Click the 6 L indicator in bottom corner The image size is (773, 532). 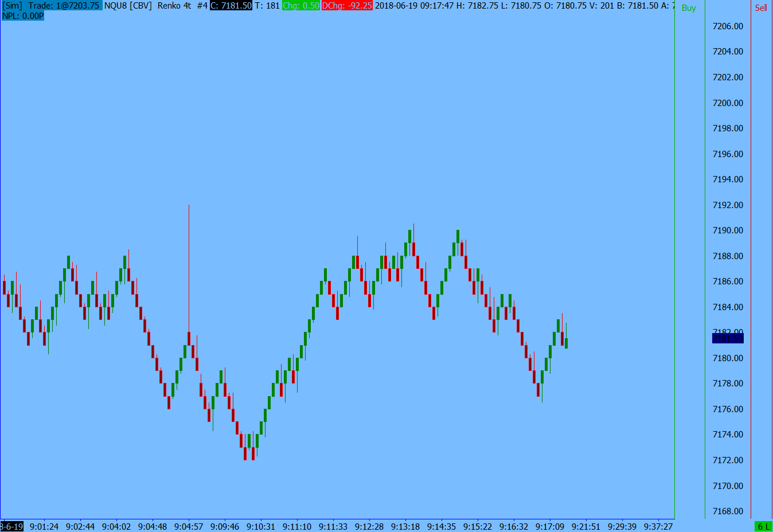tap(763, 526)
